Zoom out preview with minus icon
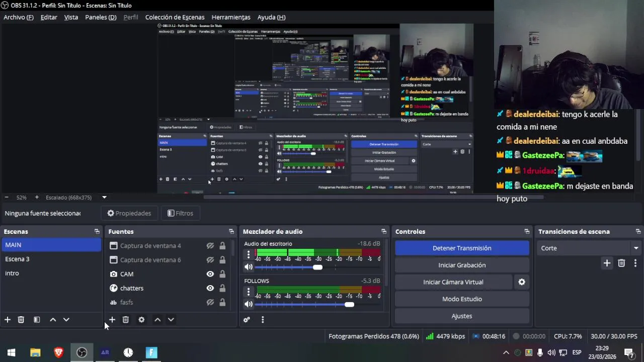This screenshot has width=644, height=362. [x=6, y=198]
